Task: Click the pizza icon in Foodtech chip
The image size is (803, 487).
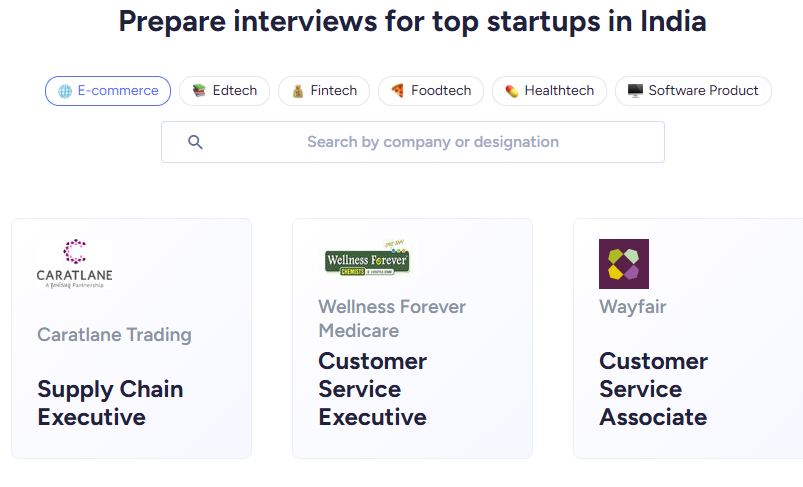Action: click(x=398, y=91)
